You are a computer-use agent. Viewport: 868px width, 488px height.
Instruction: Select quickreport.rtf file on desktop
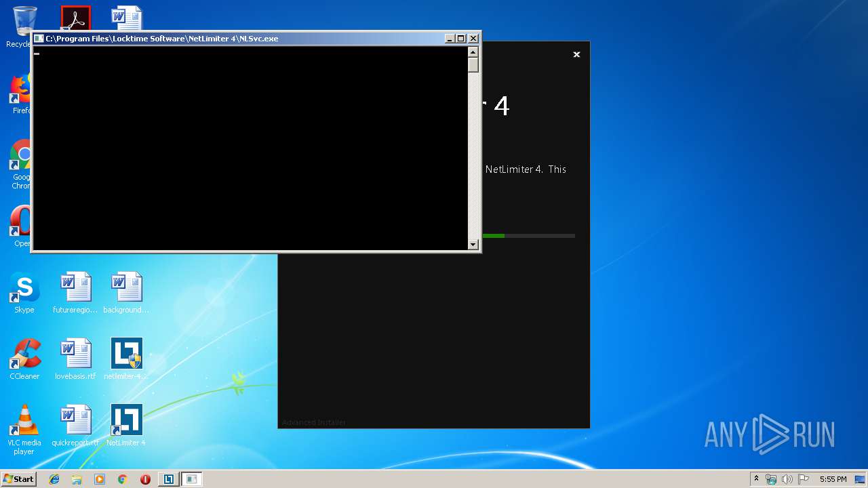tap(75, 426)
